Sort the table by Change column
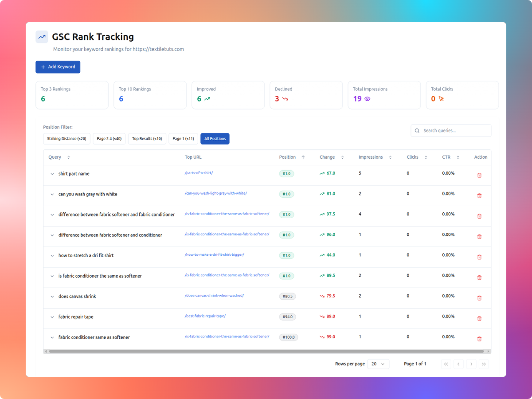Viewport: 532px width, 399px height. click(x=342, y=157)
